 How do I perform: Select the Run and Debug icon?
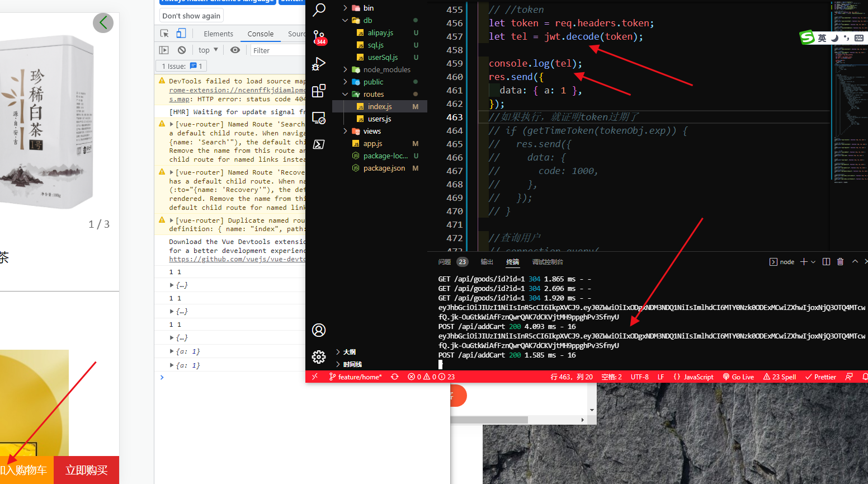pos(319,63)
